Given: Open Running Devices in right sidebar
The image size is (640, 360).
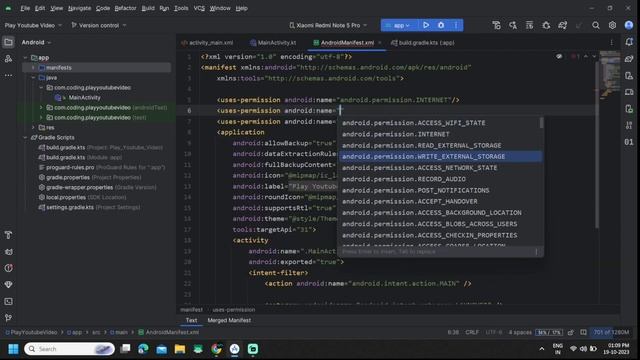Looking at the screenshot, I should point(629,92).
